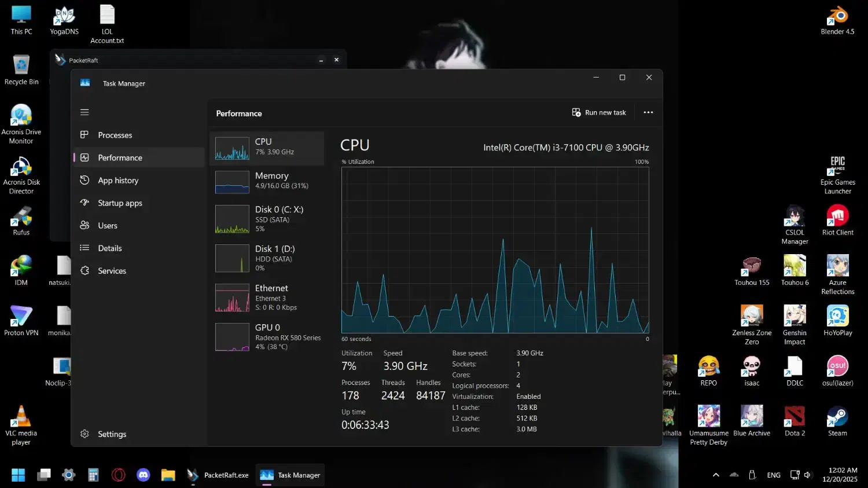868x488 pixels.
Task: Show hidden system tray icons
Action: pyautogui.click(x=716, y=475)
